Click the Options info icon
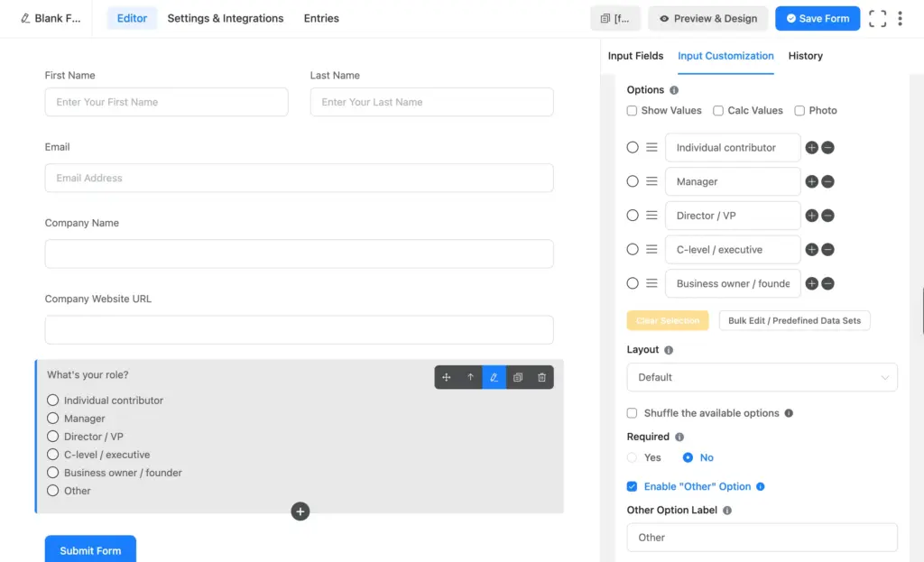Image resolution: width=924 pixels, height=562 pixels. [x=674, y=90]
